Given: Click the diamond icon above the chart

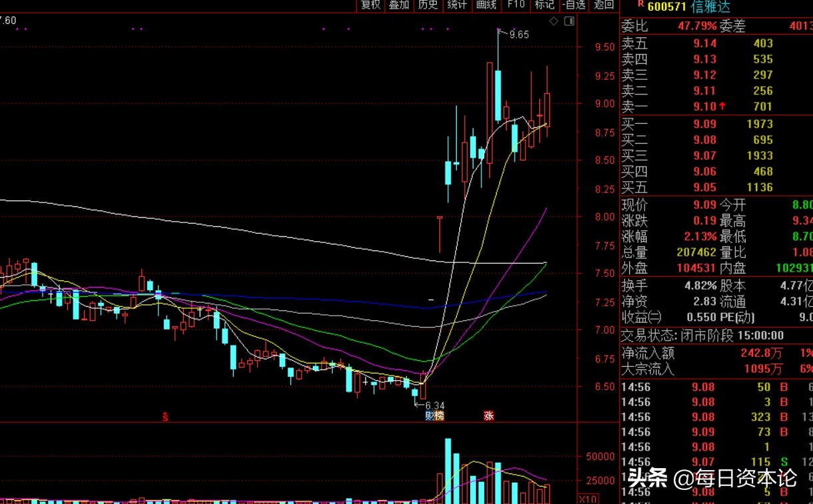Looking at the screenshot, I should point(554,21).
